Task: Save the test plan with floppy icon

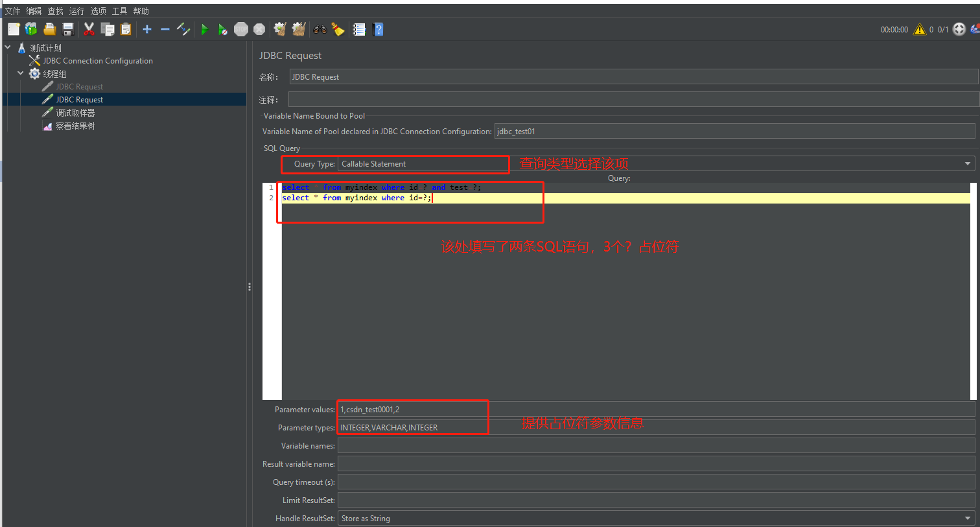Action: click(67, 29)
